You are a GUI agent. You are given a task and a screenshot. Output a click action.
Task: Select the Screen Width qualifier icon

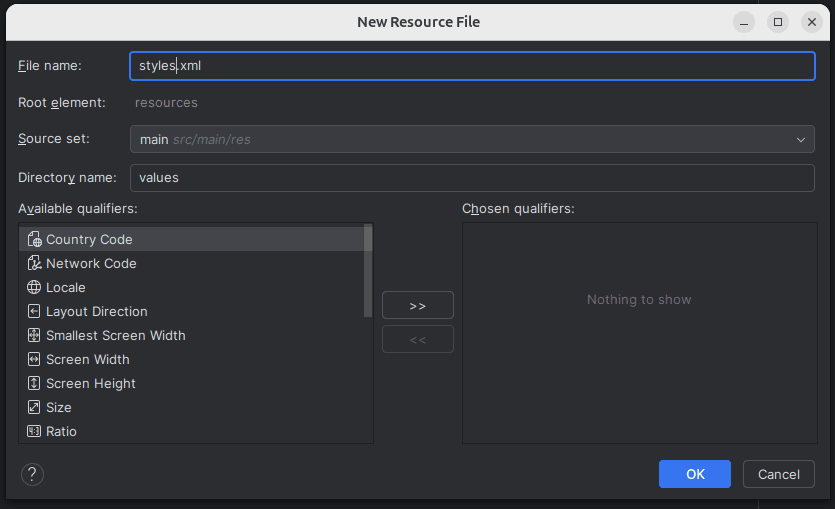pyautogui.click(x=34, y=359)
